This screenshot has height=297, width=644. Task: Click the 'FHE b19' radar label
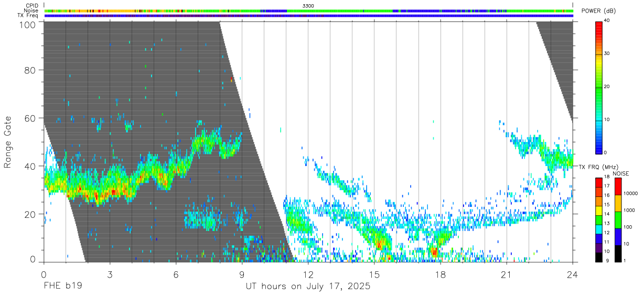point(62,287)
